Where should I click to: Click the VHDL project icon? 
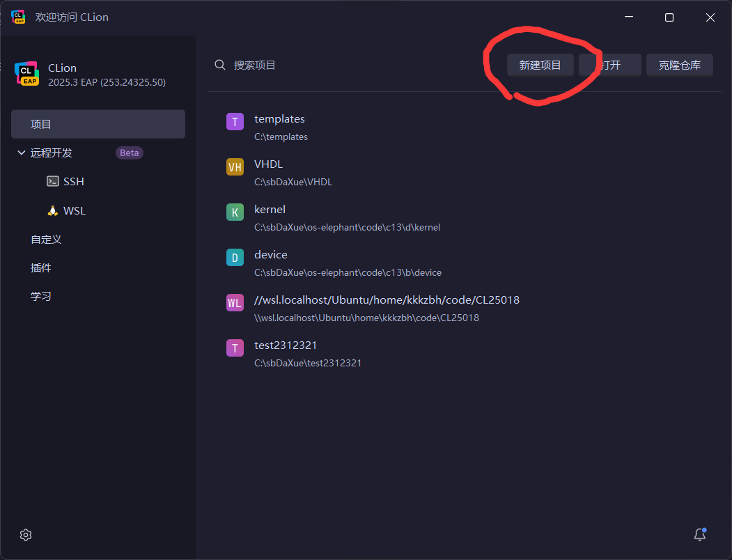pos(235,167)
